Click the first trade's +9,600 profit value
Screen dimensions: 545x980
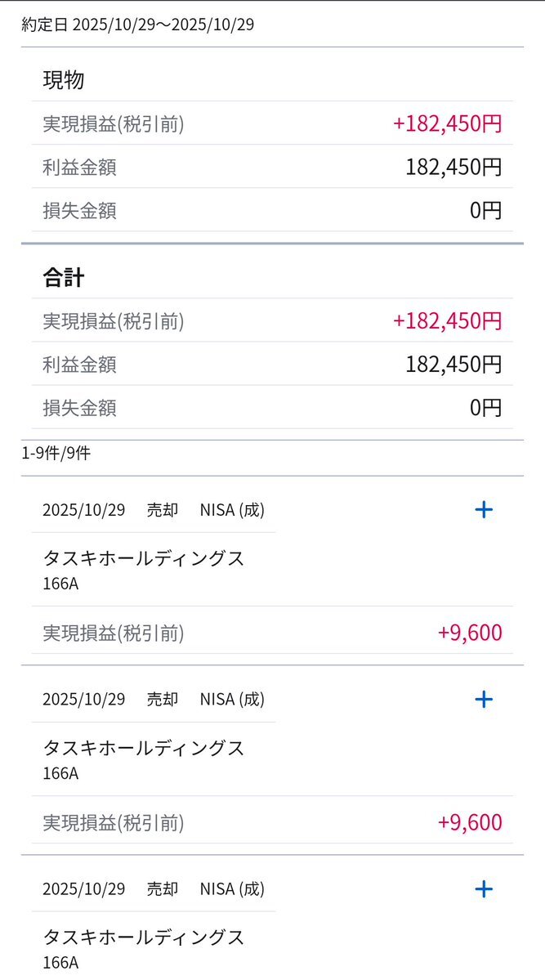tap(470, 633)
